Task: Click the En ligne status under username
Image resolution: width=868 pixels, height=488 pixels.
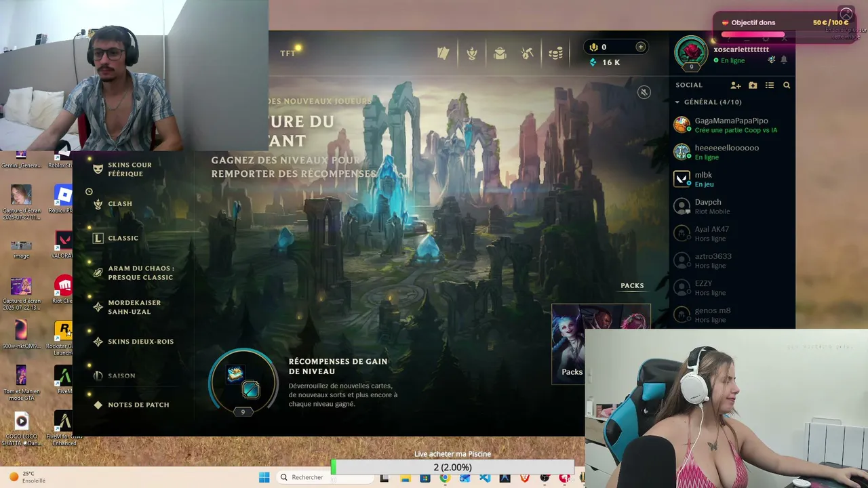Action: coord(729,60)
